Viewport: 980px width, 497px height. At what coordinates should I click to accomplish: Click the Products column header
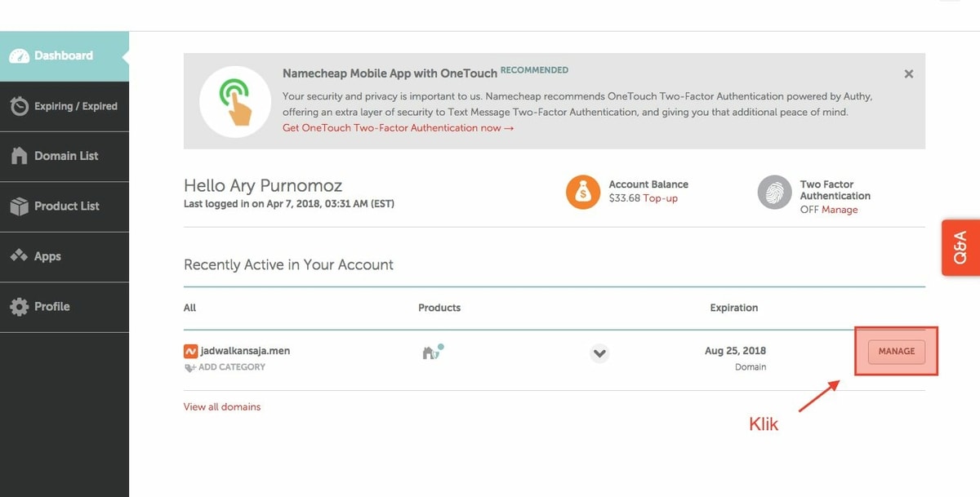coord(439,308)
